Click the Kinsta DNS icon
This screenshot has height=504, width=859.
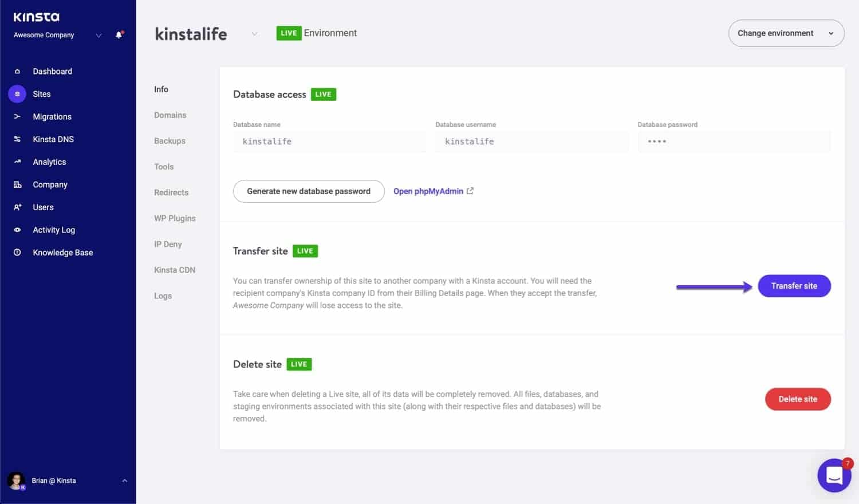pyautogui.click(x=17, y=139)
